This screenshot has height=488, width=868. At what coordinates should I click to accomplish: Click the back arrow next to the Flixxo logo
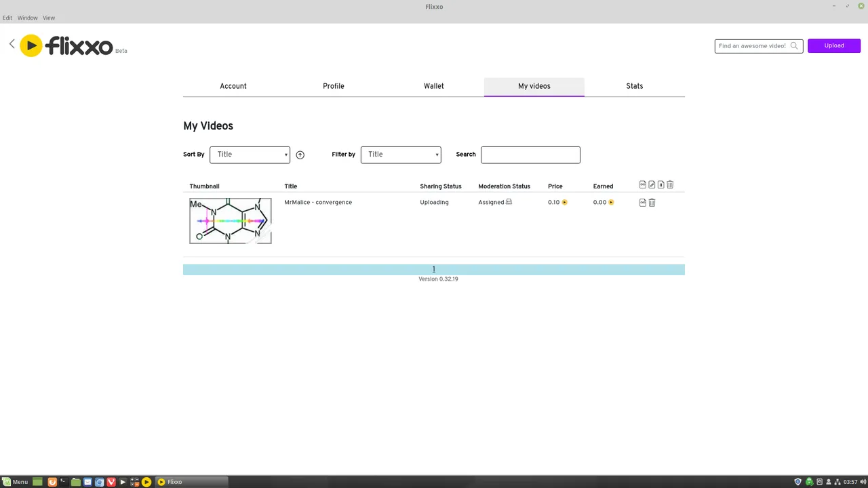(x=12, y=44)
